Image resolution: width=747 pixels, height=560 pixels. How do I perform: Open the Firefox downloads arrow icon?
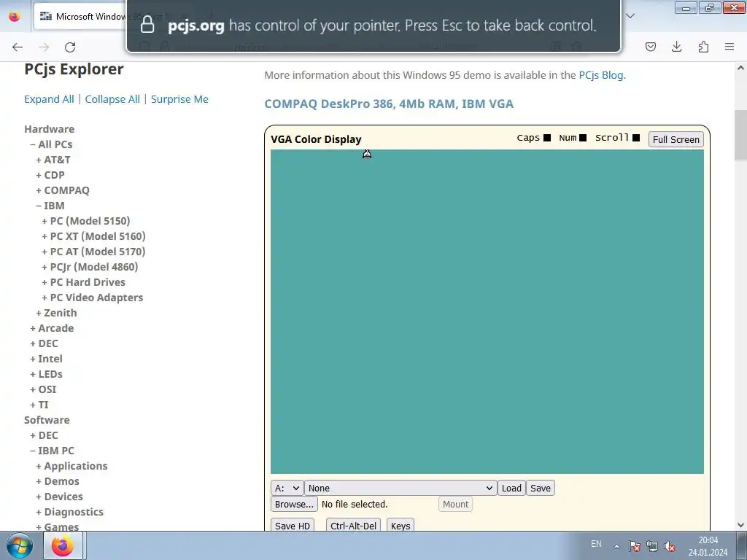click(x=676, y=47)
